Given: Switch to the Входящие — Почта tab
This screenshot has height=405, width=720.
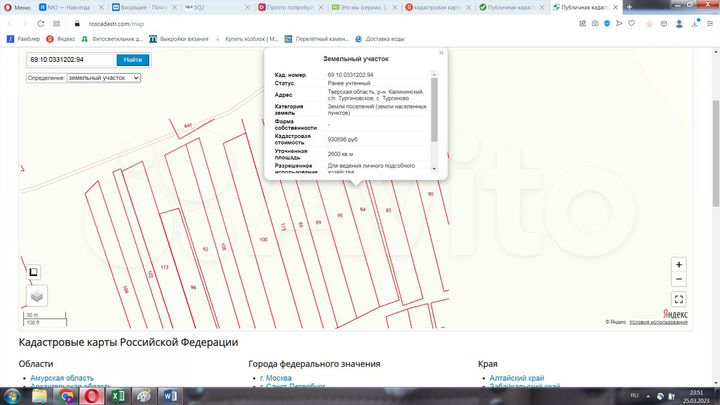Looking at the screenshot, I should pyautogui.click(x=143, y=7).
